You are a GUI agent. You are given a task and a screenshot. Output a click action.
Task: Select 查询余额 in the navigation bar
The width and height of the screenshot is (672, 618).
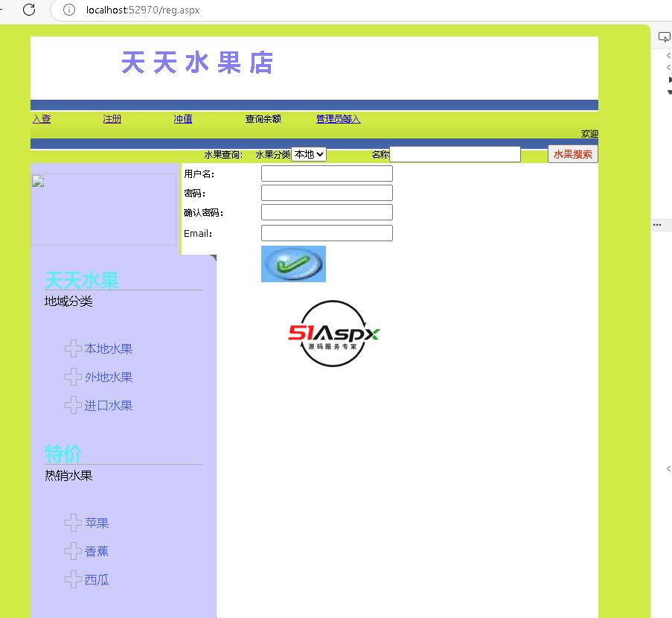point(263,119)
